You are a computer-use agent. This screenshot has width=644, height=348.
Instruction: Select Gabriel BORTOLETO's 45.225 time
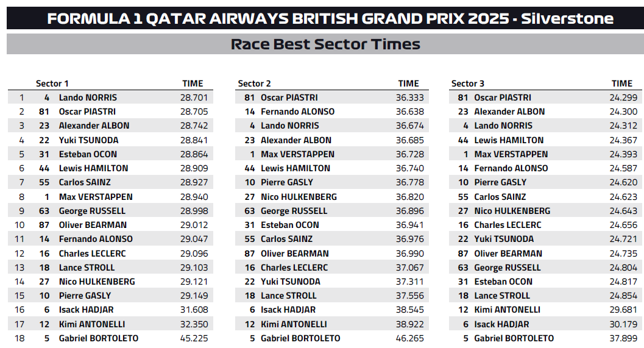coord(194,338)
